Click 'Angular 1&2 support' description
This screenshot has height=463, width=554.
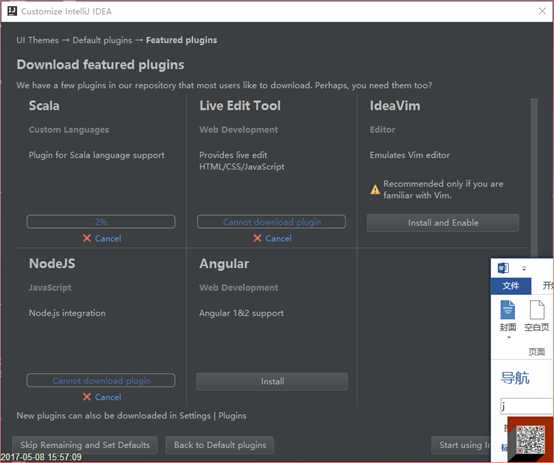[x=242, y=313]
